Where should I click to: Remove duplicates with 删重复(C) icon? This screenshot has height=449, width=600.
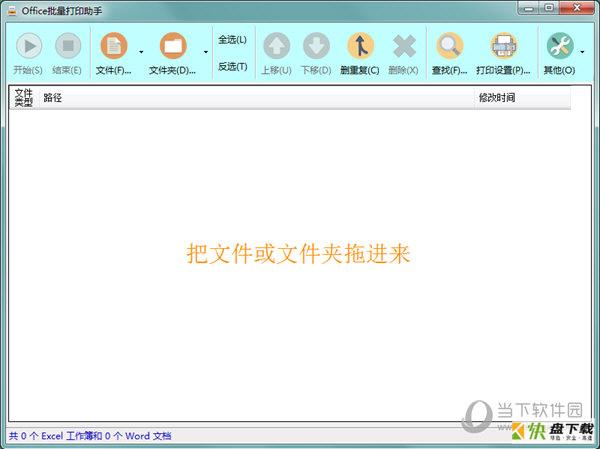coord(360,46)
